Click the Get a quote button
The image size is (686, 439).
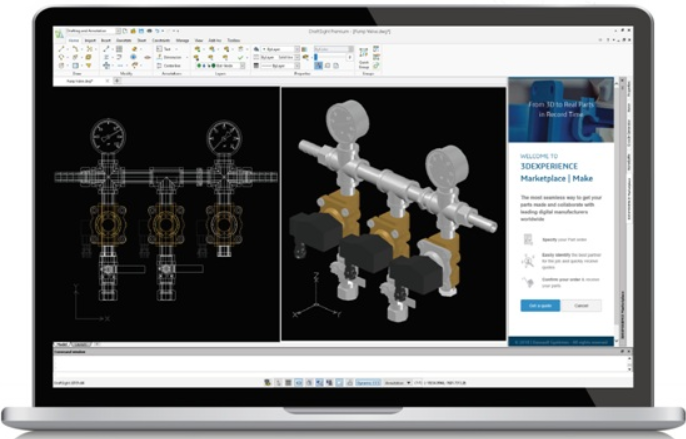[x=540, y=304]
